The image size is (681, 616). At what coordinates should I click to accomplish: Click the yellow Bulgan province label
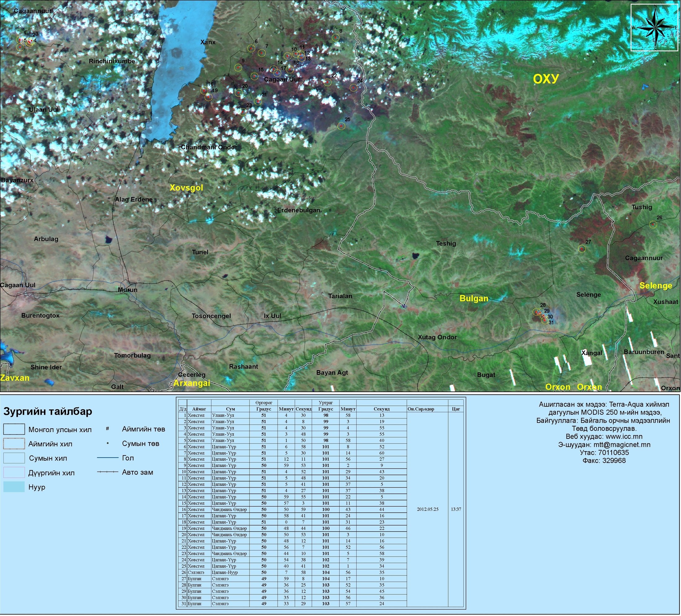[x=474, y=298]
